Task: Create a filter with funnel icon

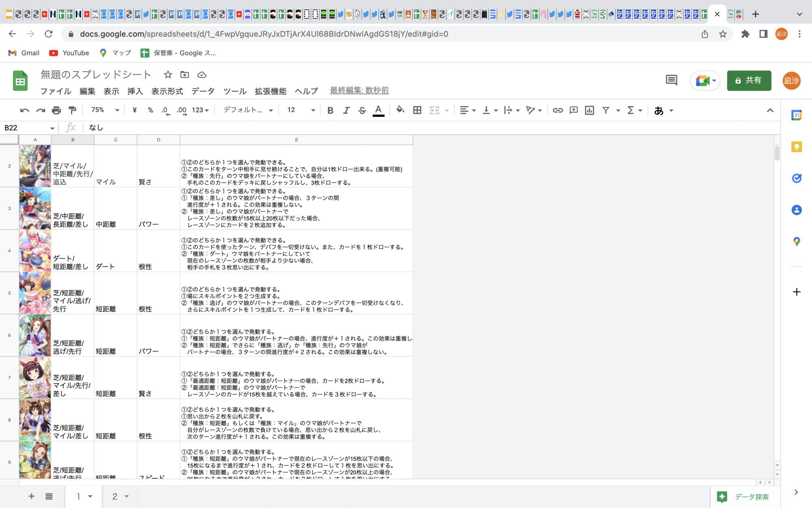Action: pos(606,110)
